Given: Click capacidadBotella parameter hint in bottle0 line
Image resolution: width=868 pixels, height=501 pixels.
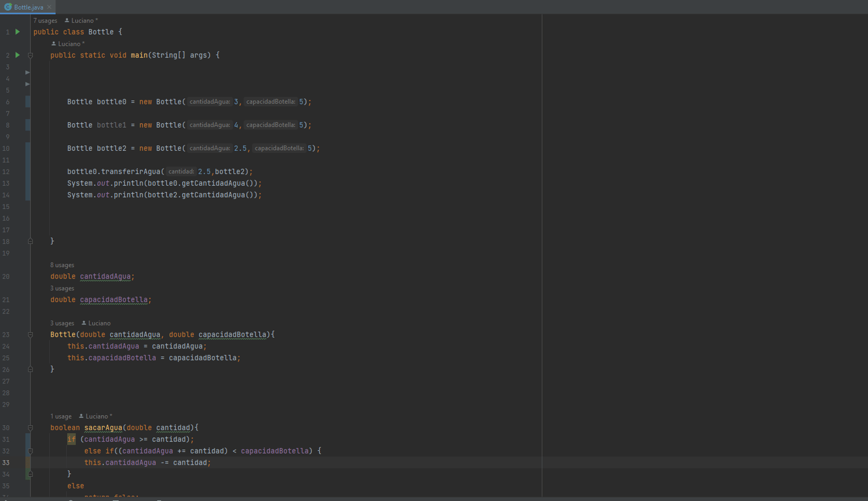Looking at the screenshot, I should [271, 102].
